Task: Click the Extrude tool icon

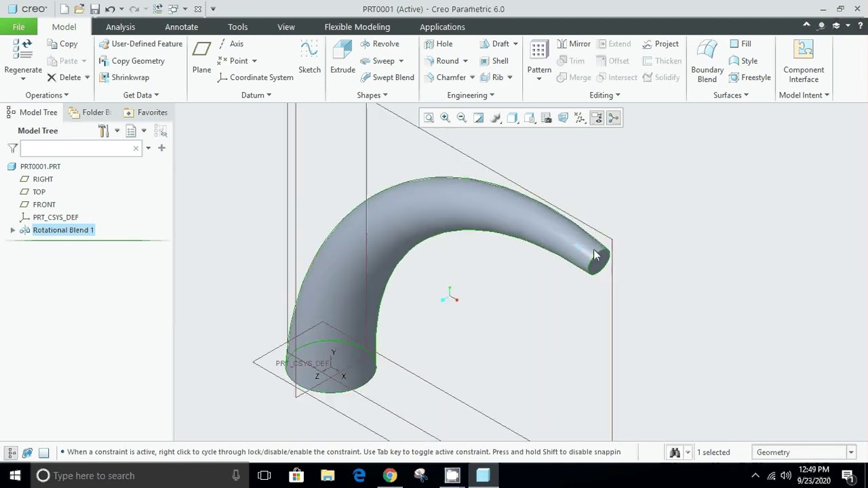Action: click(x=342, y=50)
